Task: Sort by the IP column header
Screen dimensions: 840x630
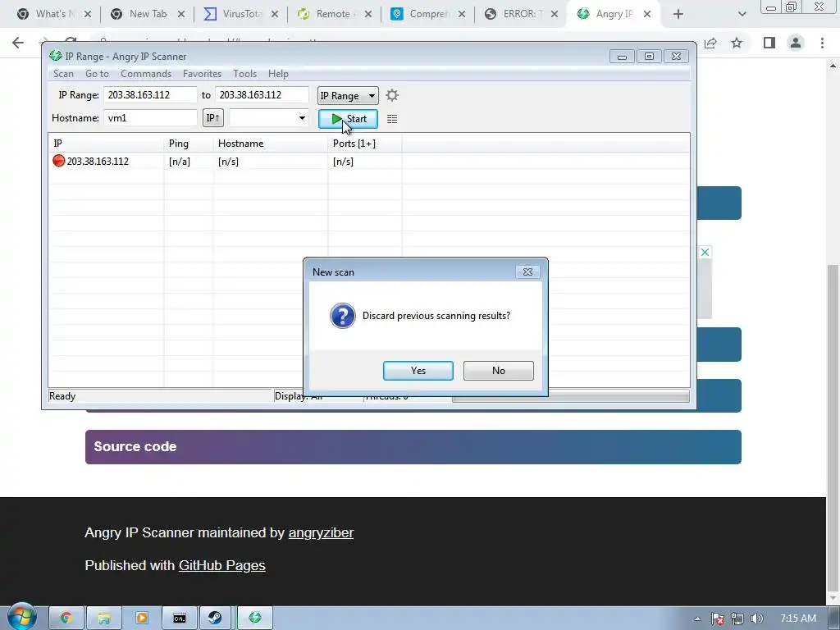Action: [x=106, y=144]
